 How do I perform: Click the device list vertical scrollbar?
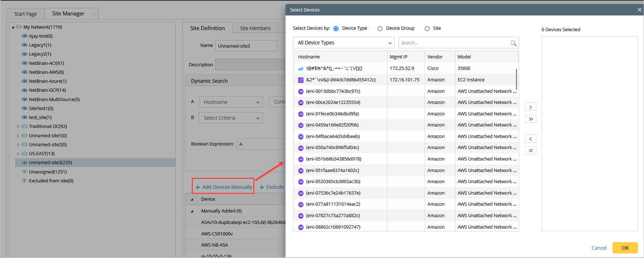pos(516,80)
